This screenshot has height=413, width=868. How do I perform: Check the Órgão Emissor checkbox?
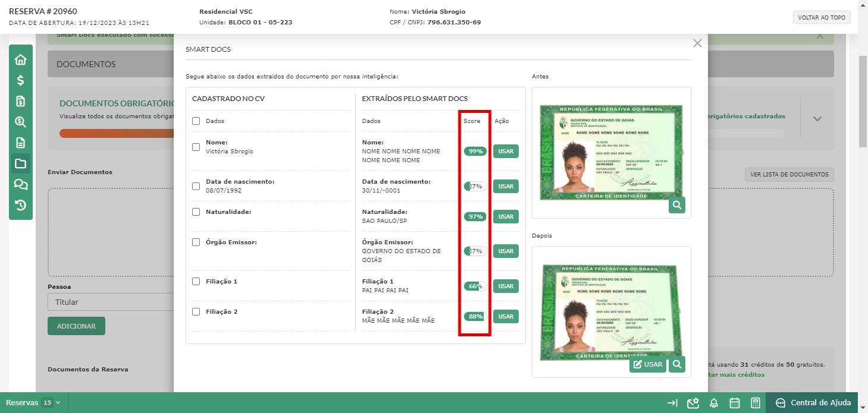(x=196, y=242)
